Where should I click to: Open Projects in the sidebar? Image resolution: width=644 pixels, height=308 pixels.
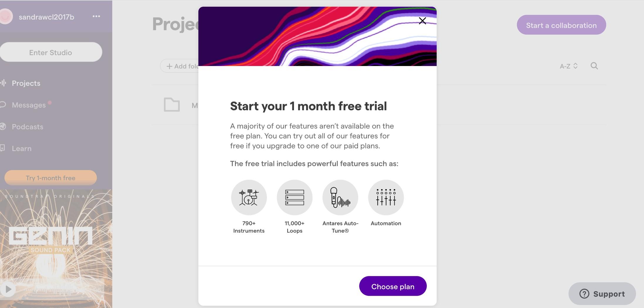[x=26, y=83]
